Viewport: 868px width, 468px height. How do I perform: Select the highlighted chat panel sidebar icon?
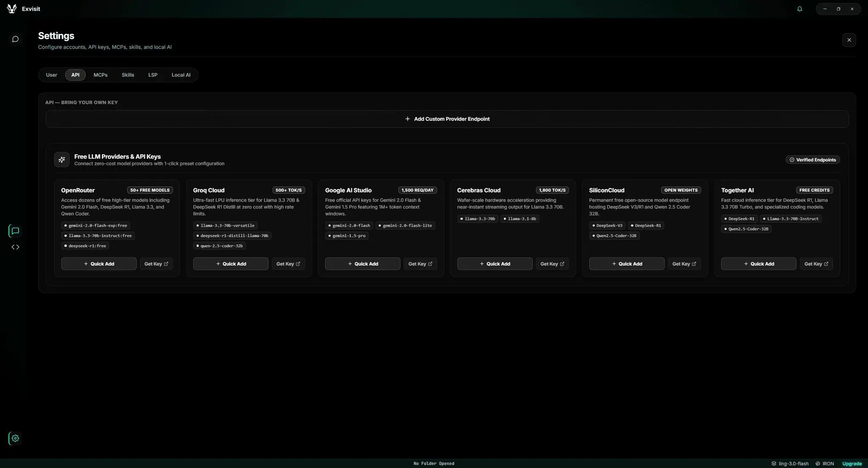click(x=15, y=231)
